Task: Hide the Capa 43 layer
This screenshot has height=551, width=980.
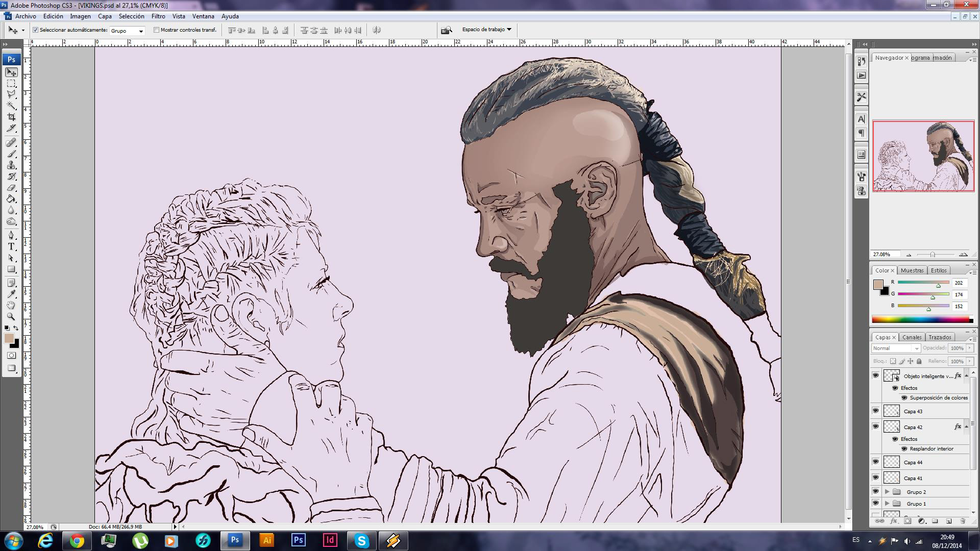Action: (875, 411)
